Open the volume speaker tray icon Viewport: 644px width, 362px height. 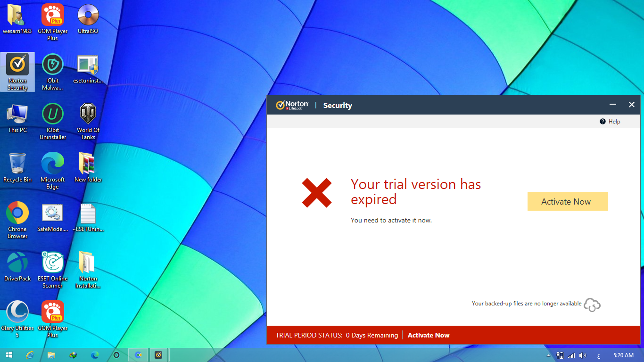(x=583, y=355)
